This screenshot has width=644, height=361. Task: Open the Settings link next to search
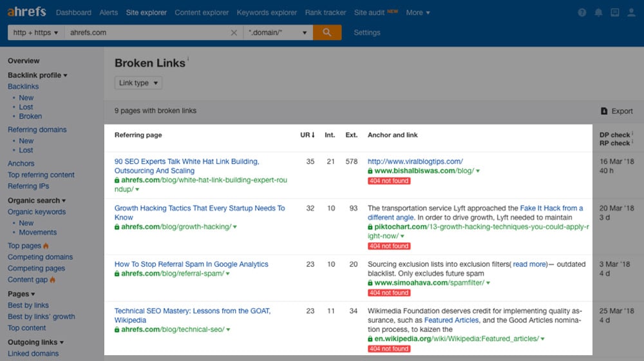click(x=367, y=32)
